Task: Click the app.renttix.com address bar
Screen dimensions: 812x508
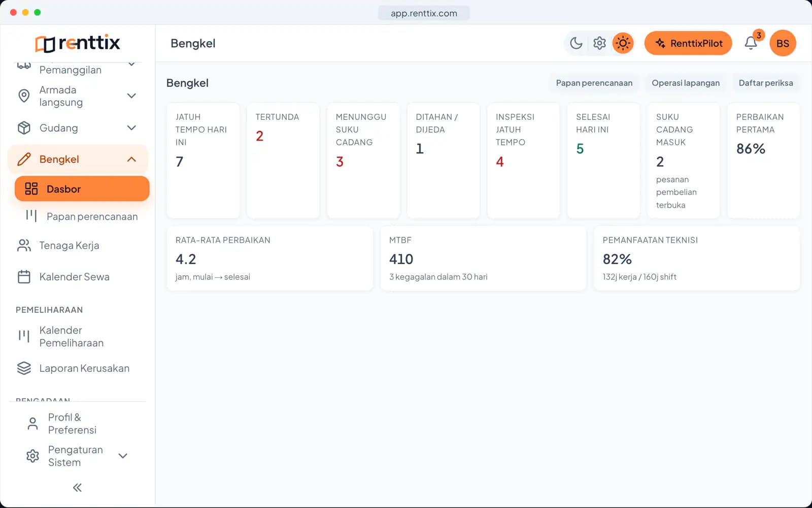Action: tap(424, 13)
